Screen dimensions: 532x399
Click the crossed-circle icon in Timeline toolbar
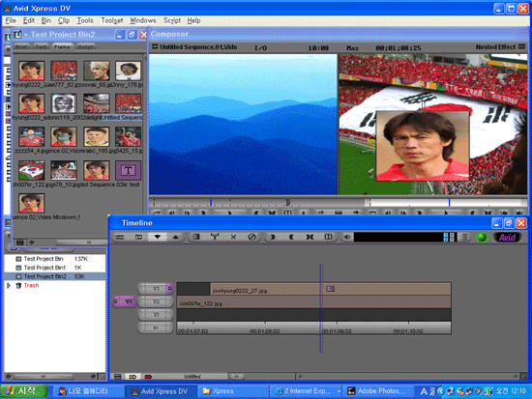coord(251,237)
